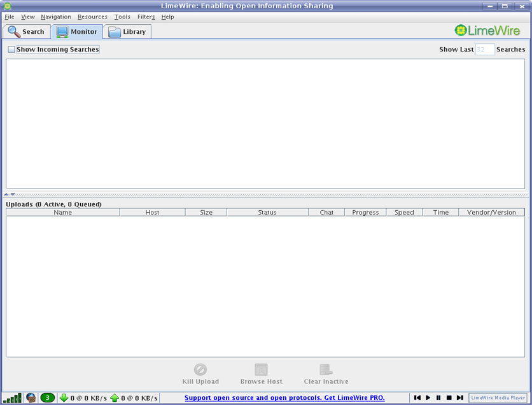The width and height of the screenshot is (532, 405).
Task: Open the Tools menu
Action: [122, 17]
